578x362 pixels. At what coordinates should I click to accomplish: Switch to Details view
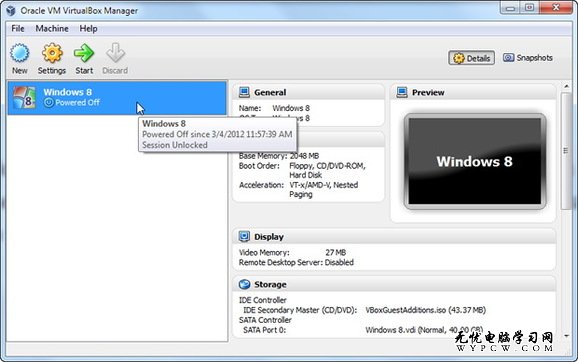(x=471, y=58)
